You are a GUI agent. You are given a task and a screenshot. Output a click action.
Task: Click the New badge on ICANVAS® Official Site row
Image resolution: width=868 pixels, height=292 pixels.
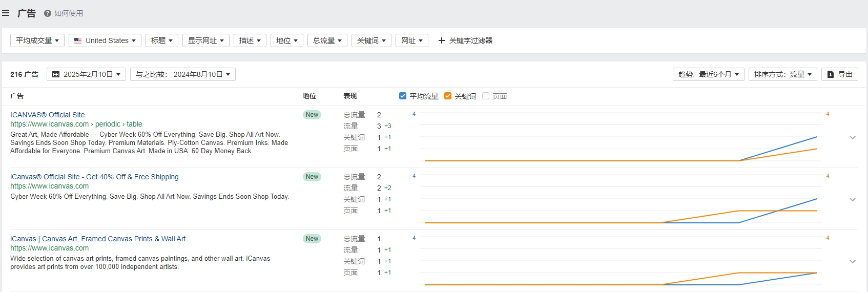[x=312, y=115]
